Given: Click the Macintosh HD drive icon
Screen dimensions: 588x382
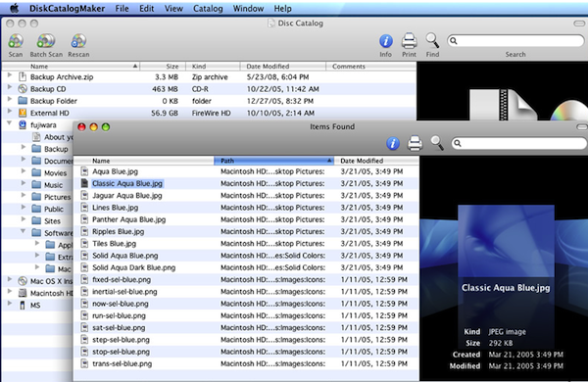Looking at the screenshot, I should point(23,293).
